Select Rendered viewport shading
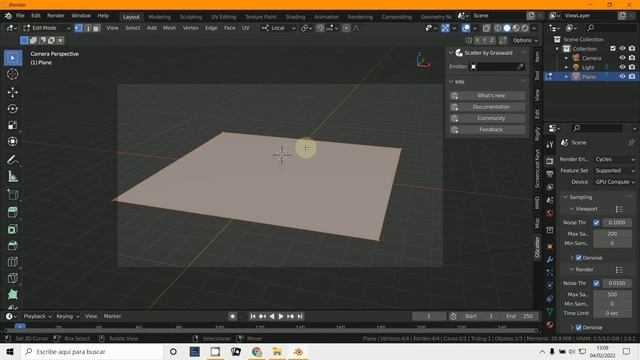640x360 pixels. (x=525, y=28)
